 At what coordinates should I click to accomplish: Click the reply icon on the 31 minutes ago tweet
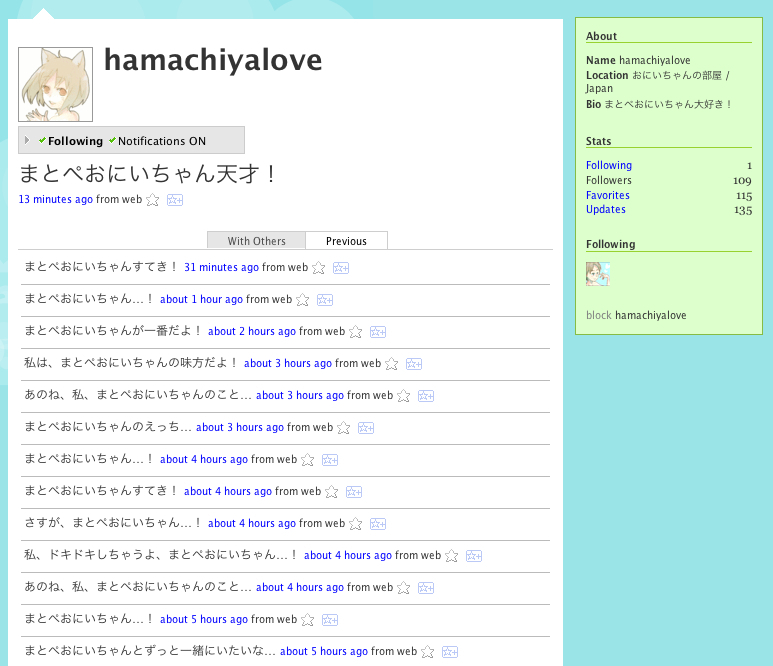(341, 268)
